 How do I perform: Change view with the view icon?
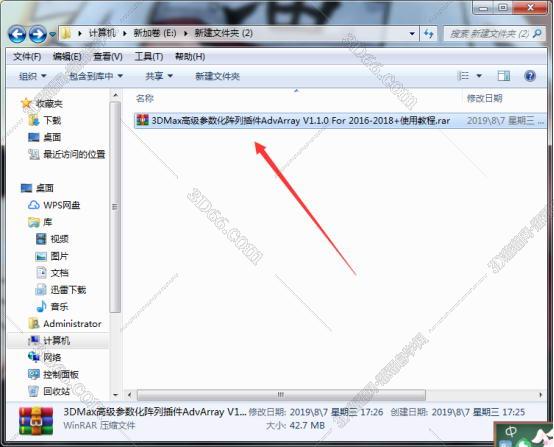463,76
